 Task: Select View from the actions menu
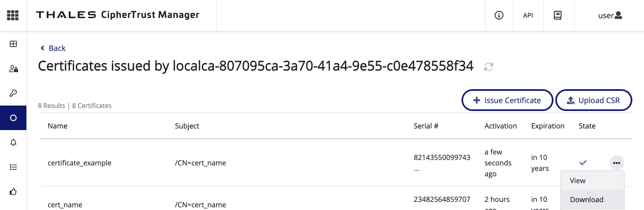(x=578, y=180)
